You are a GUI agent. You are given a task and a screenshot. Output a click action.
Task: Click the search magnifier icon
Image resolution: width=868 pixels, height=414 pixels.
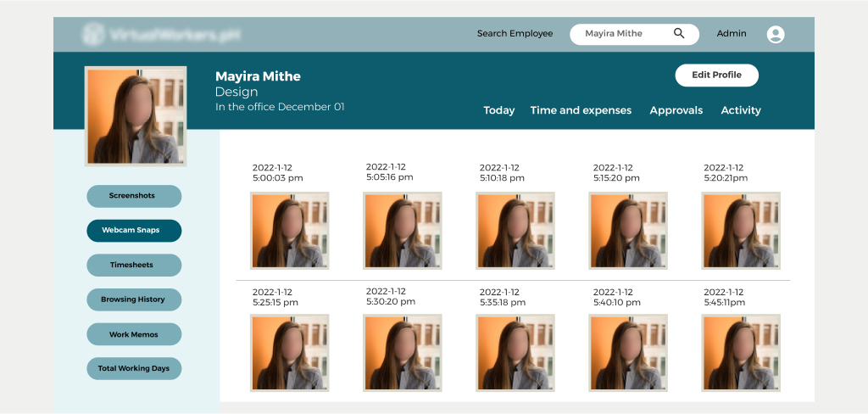(679, 34)
